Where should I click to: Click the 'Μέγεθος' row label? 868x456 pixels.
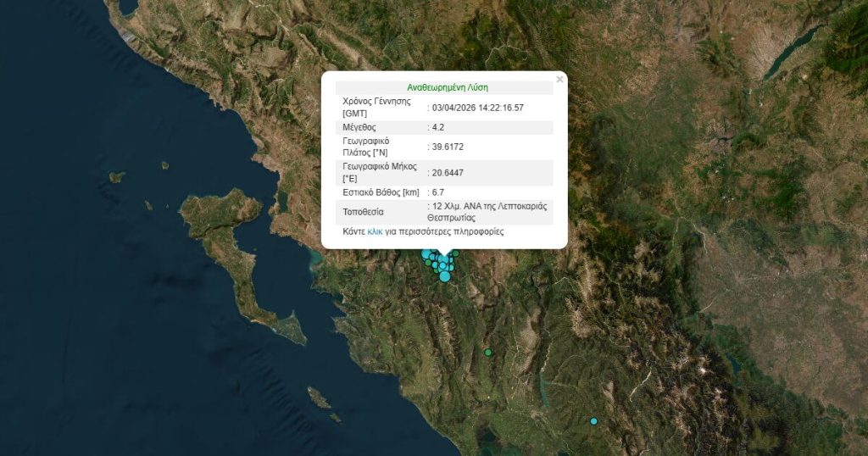coord(359,127)
